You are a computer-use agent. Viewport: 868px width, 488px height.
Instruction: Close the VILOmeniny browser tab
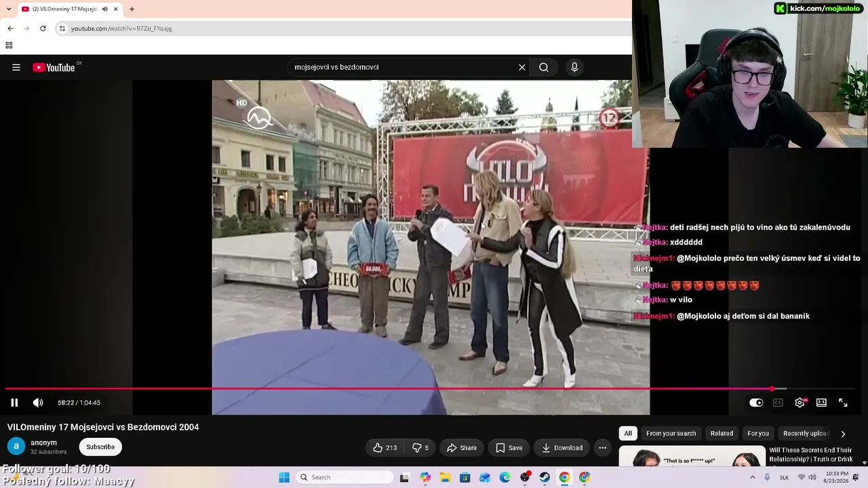pyautogui.click(x=116, y=9)
